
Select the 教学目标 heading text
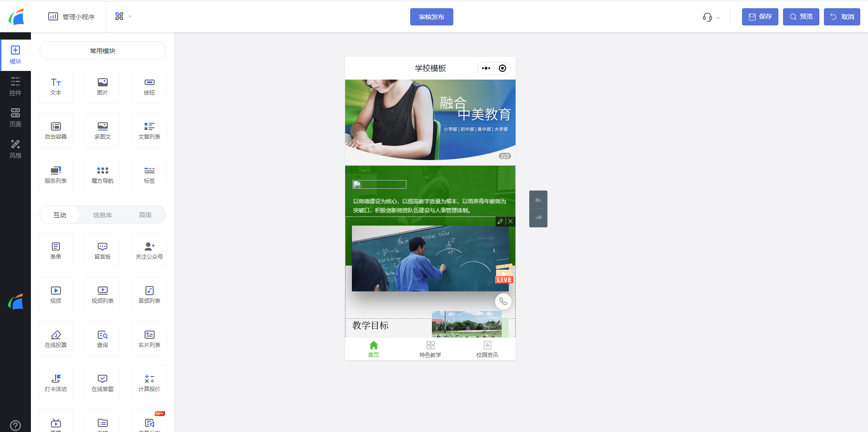(x=371, y=326)
